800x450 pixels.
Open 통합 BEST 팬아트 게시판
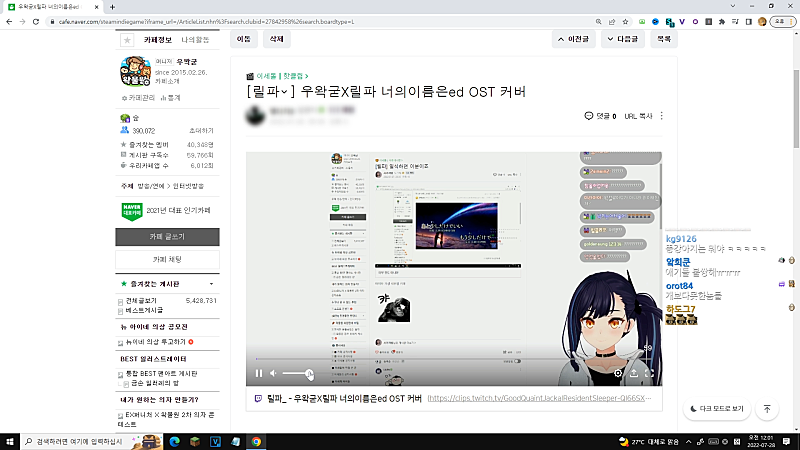click(x=161, y=373)
